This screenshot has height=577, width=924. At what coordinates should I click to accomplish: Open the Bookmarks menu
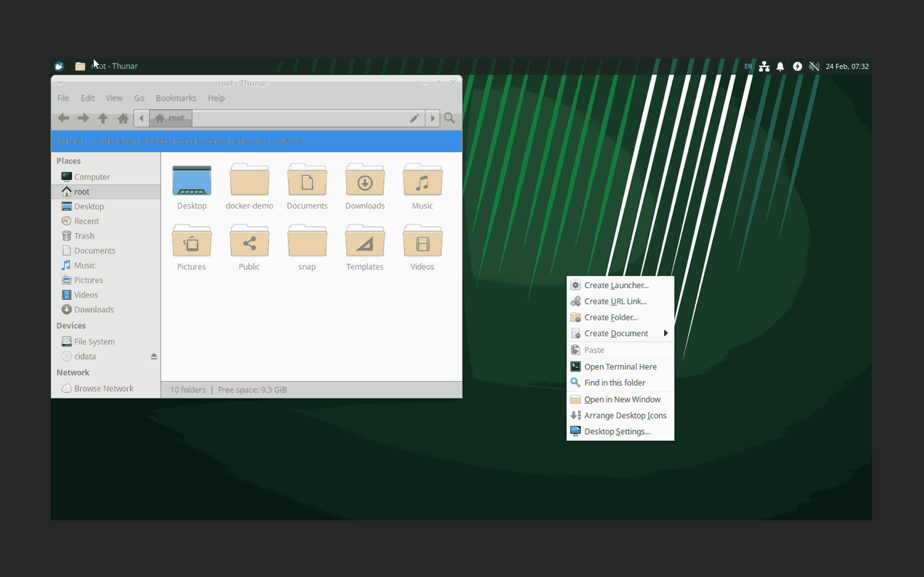click(x=176, y=98)
